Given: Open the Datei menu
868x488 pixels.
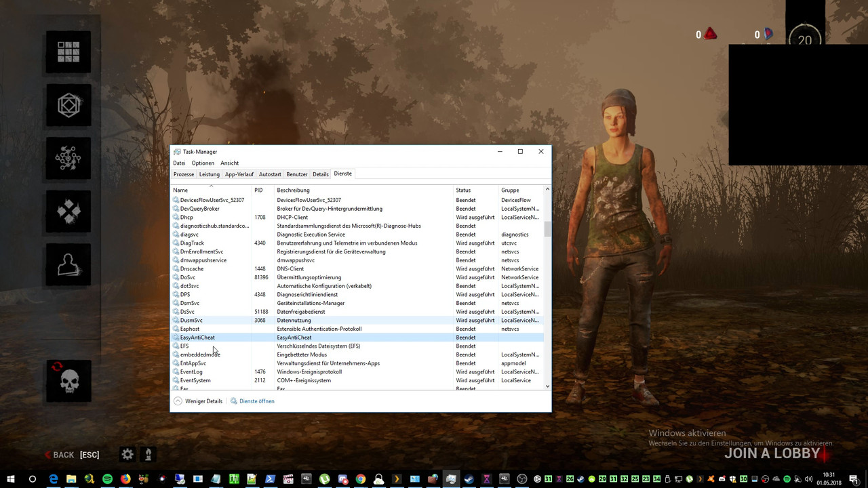Looking at the screenshot, I should tap(179, 163).
